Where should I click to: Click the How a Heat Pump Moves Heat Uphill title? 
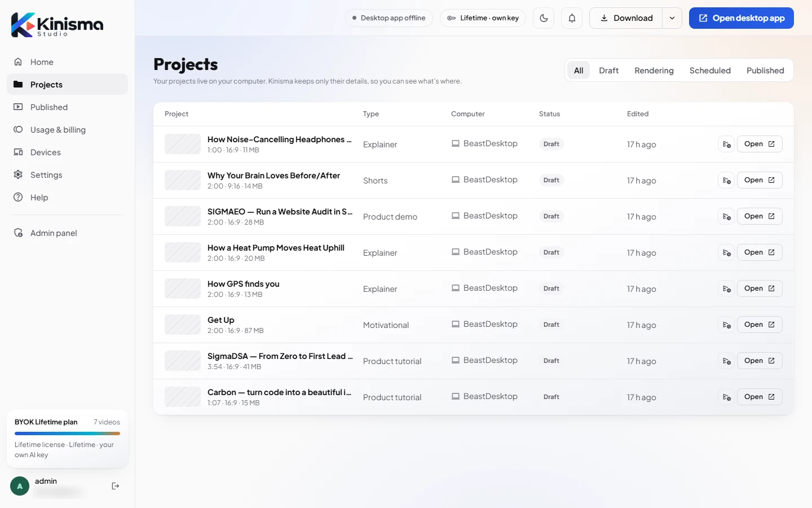[276, 248]
